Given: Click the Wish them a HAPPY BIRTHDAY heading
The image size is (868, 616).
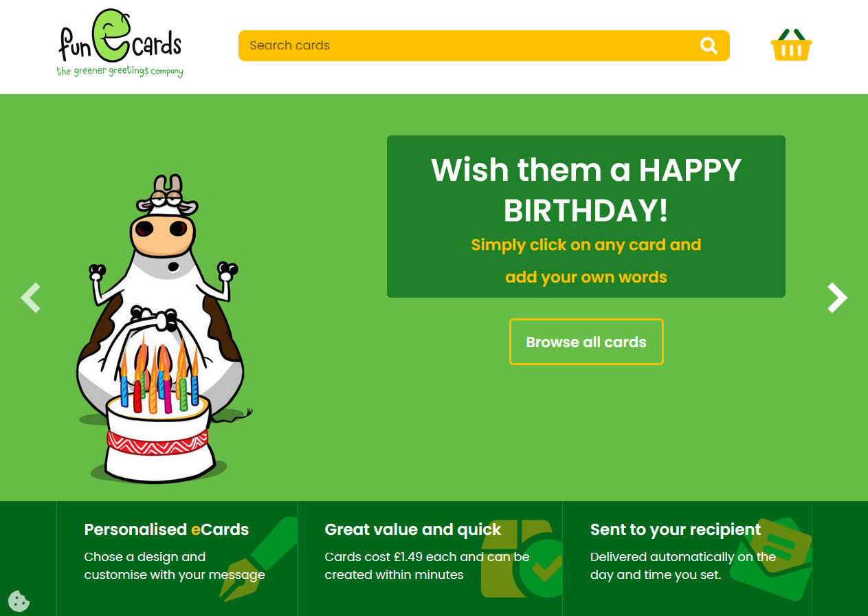Looking at the screenshot, I should [x=586, y=190].
